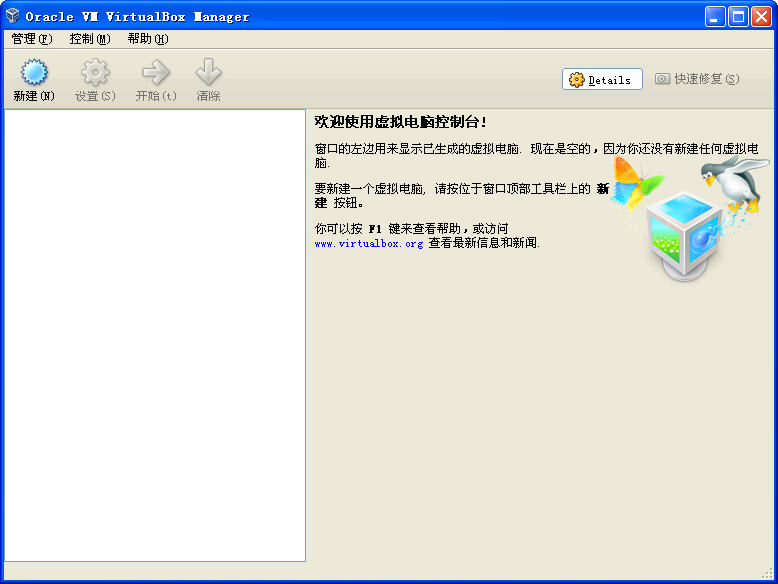Minimize the VirtualBox Manager window
The image size is (778, 584).
tap(715, 16)
